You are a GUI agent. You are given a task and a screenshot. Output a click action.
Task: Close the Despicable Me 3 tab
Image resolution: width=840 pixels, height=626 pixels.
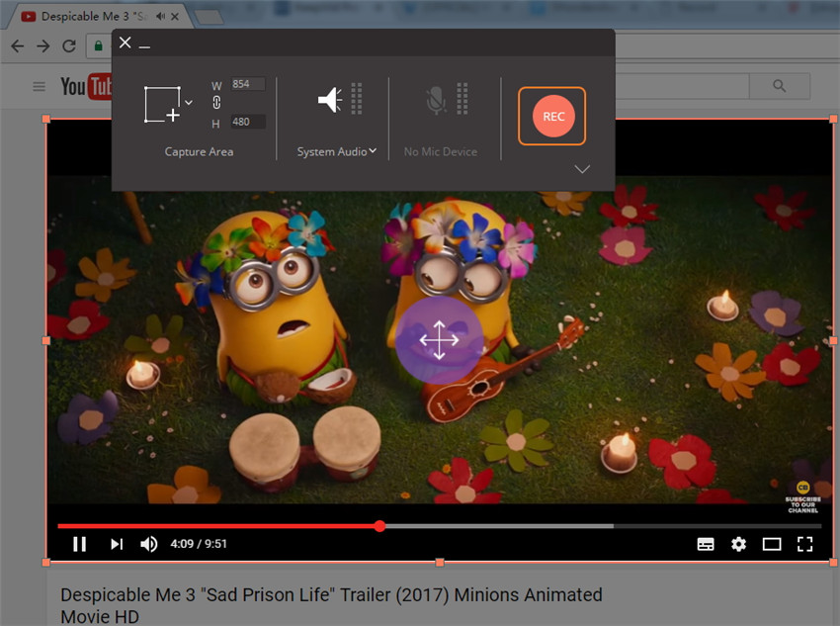[x=175, y=17]
